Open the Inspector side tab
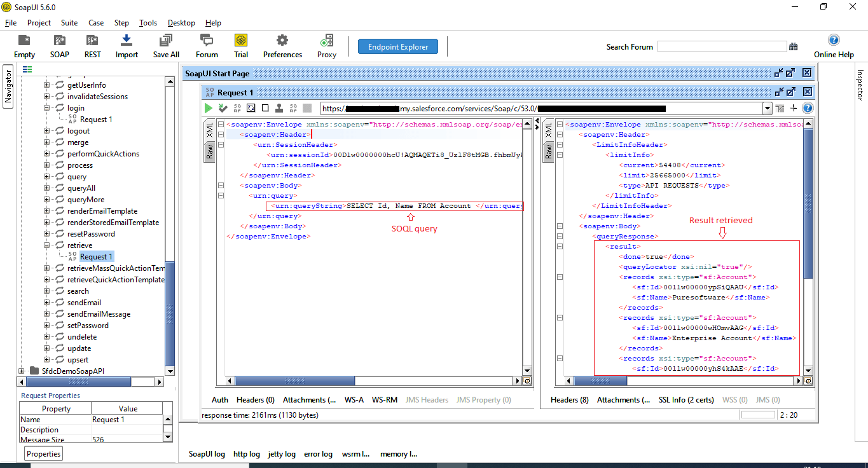The height and width of the screenshot is (468, 868). (x=860, y=85)
